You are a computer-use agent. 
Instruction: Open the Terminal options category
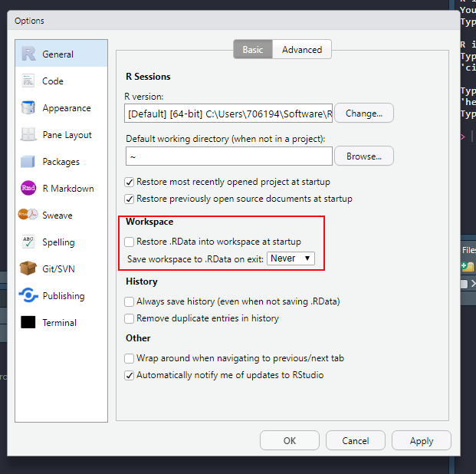click(61, 322)
